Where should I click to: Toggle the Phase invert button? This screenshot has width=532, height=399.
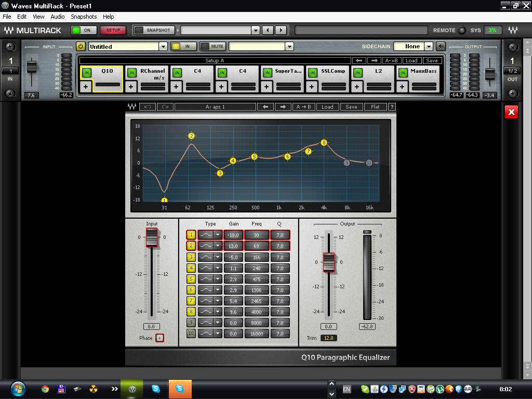[159, 338]
